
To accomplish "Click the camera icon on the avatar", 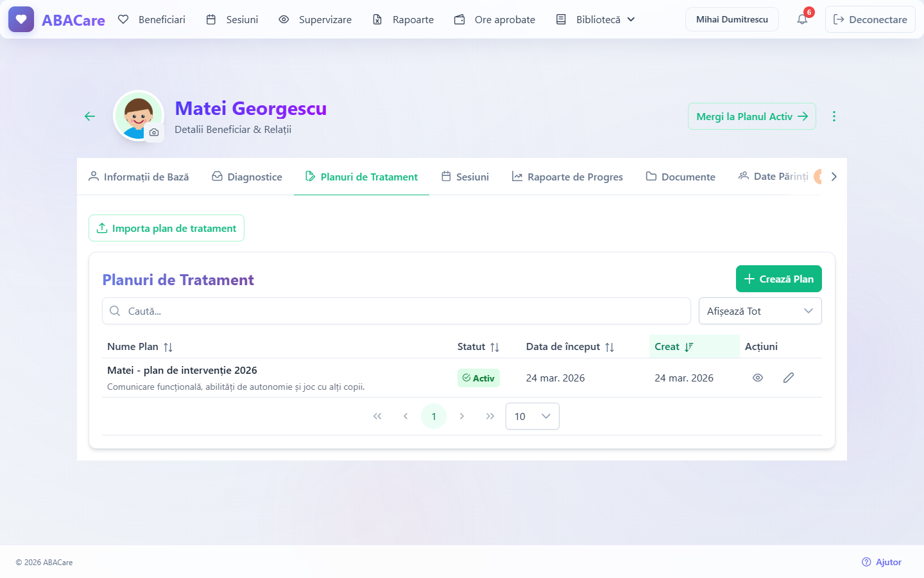I will 154,132.
